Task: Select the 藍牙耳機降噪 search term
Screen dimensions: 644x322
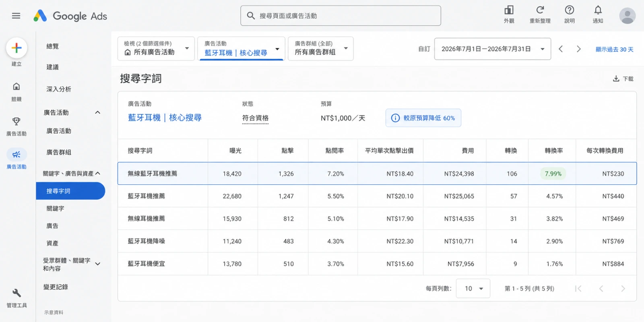Action: (146, 241)
